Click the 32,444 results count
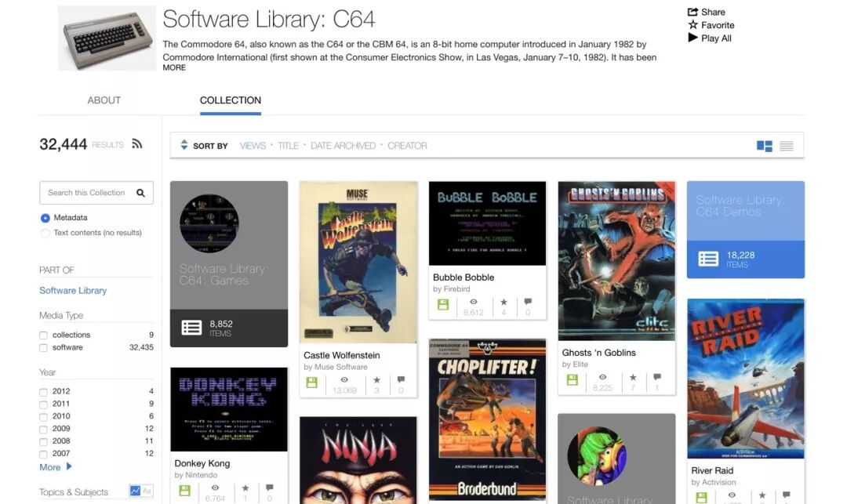 tap(64, 144)
